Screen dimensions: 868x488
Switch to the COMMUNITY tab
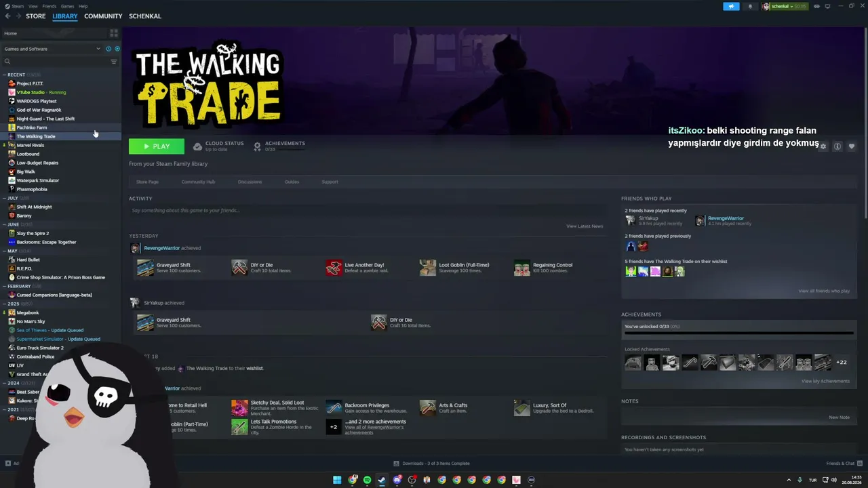coord(103,16)
